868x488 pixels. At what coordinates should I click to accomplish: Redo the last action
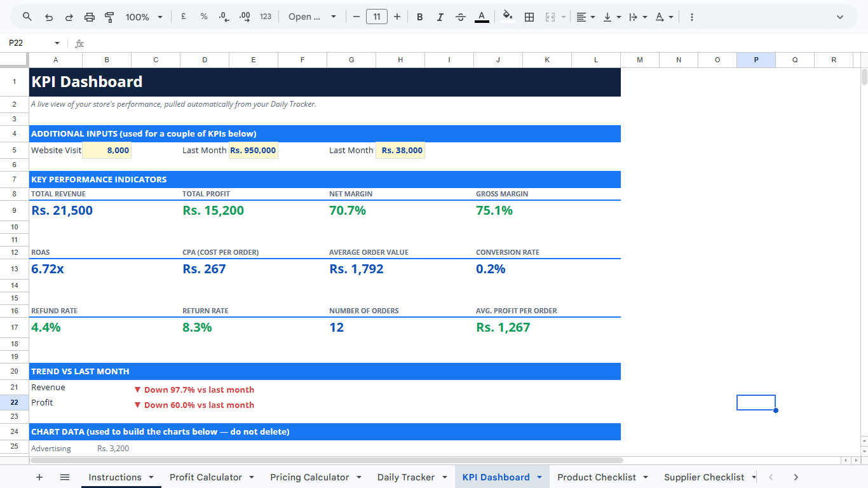(x=69, y=17)
